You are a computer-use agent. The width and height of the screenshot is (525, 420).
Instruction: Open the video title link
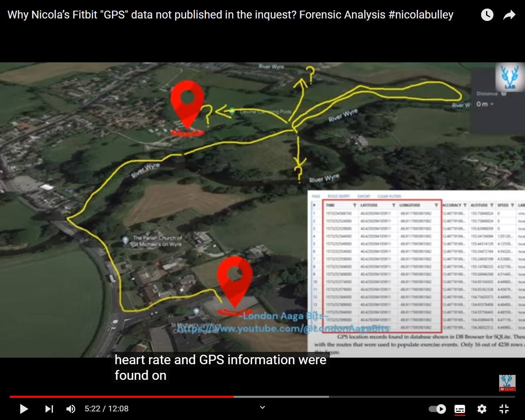(231, 15)
